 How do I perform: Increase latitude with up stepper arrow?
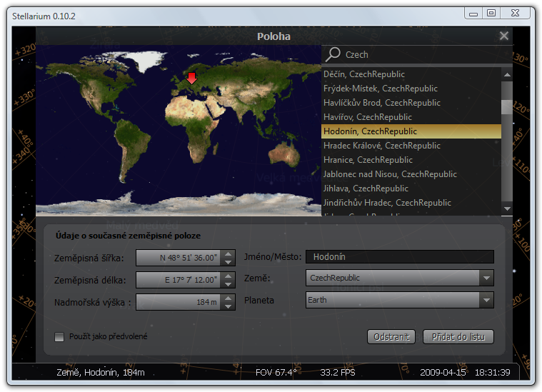pos(228,253)
